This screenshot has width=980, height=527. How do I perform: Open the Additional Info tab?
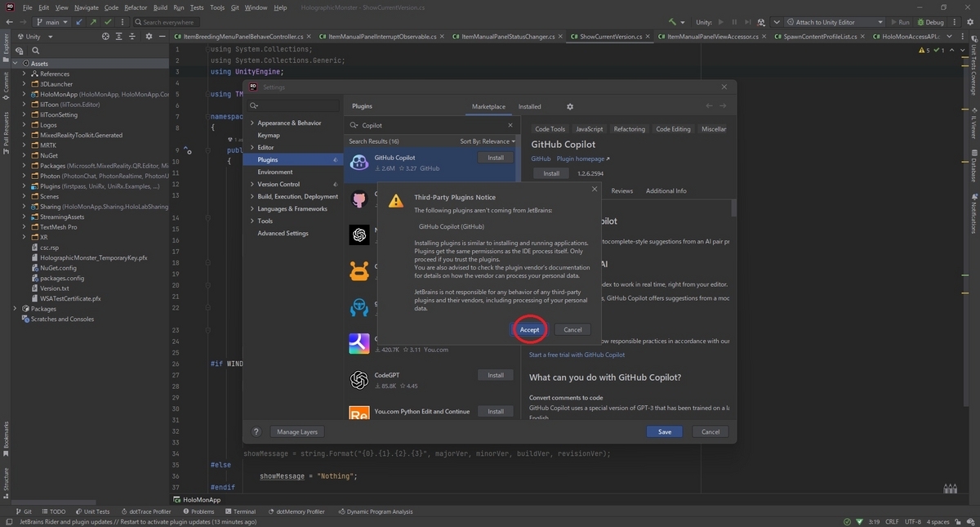pos(666,190)
